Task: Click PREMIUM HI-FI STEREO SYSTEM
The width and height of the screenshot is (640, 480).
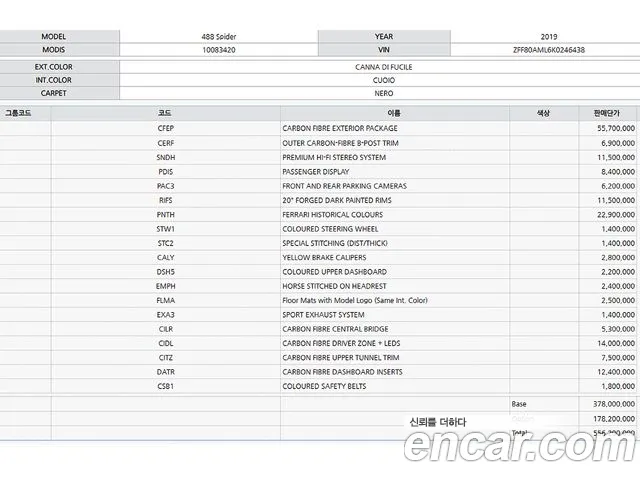Action: click(334, 158)
